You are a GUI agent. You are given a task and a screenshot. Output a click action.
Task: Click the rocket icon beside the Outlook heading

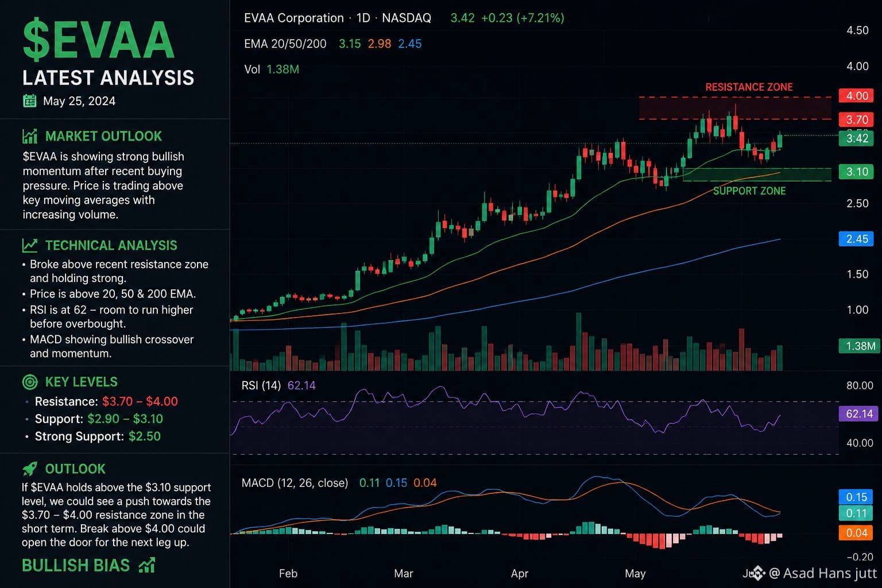coord(29,469)
